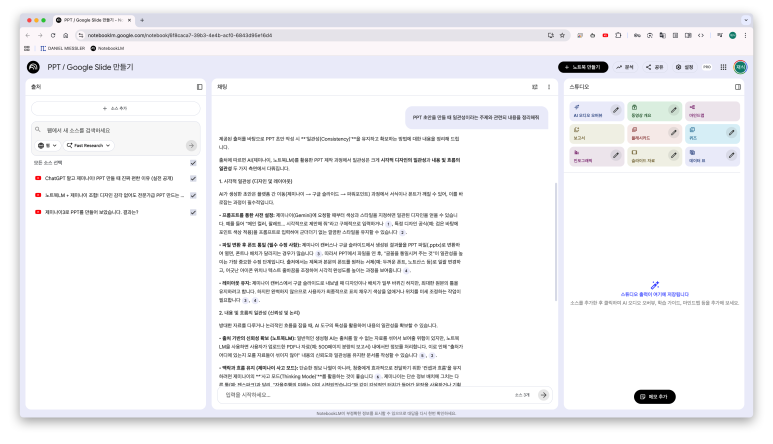
Task: Edit the AI 오디오 오버뷰 tile settings
Action: pyautogui.click(x=617, y=108)
